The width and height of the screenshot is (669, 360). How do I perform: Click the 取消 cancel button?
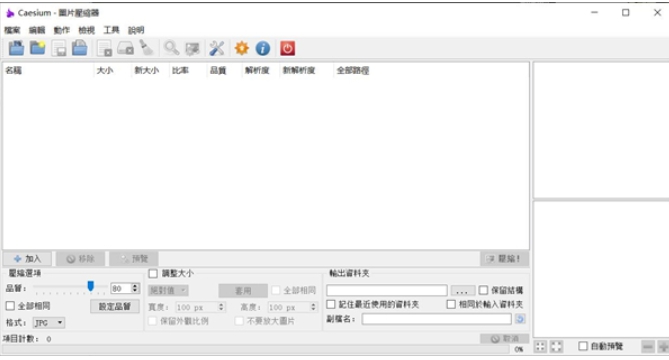[504, 339]
